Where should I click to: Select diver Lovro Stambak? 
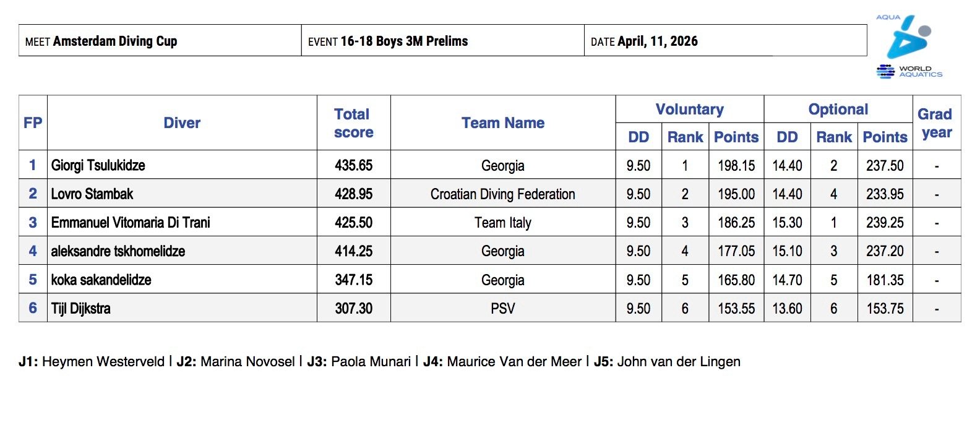pyautogui.click(x=92, y=194)
